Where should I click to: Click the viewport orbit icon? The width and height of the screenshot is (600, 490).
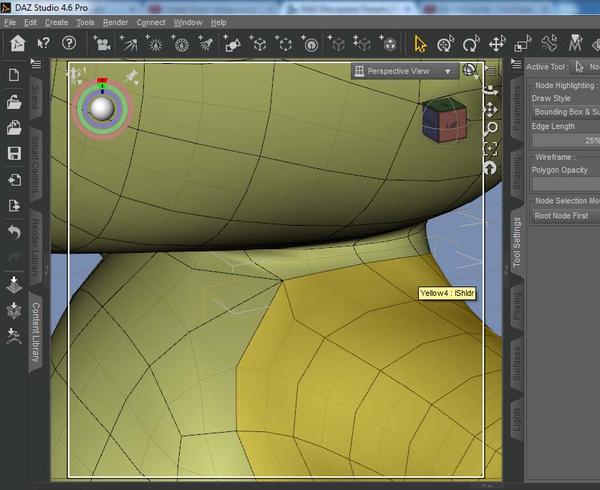tap(490, 90)
